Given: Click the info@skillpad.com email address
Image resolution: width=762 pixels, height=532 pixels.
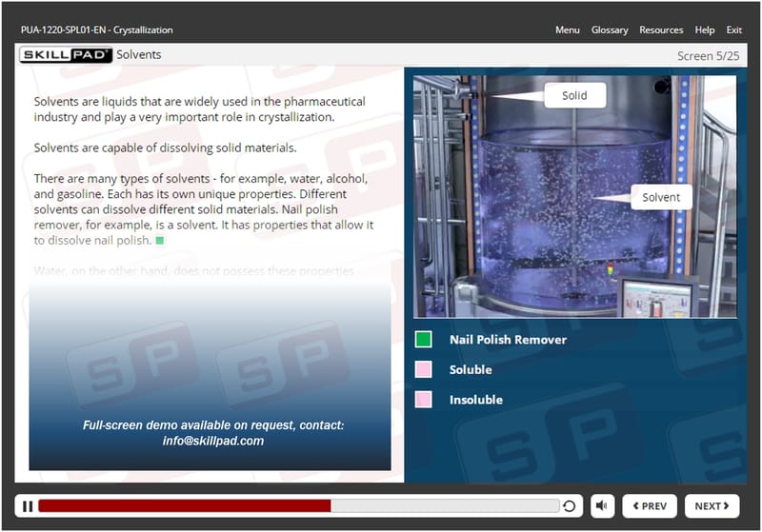Looking at the screenshot, I should 213,441.
